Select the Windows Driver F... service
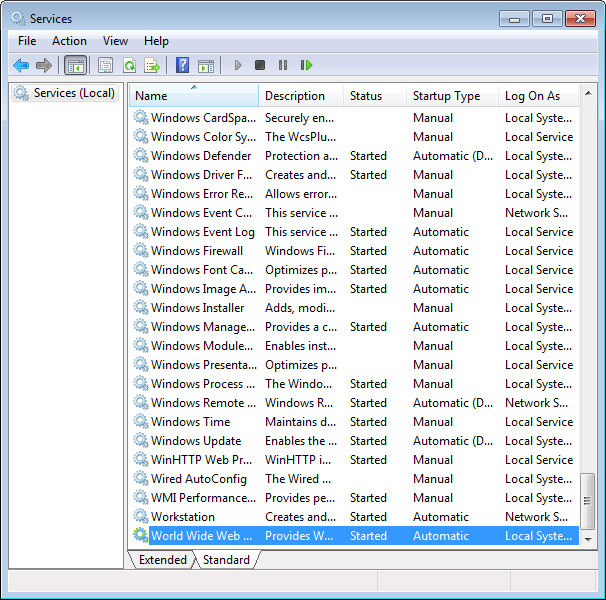This screenshot has height=600, width=606. click(x=354, y=175)
